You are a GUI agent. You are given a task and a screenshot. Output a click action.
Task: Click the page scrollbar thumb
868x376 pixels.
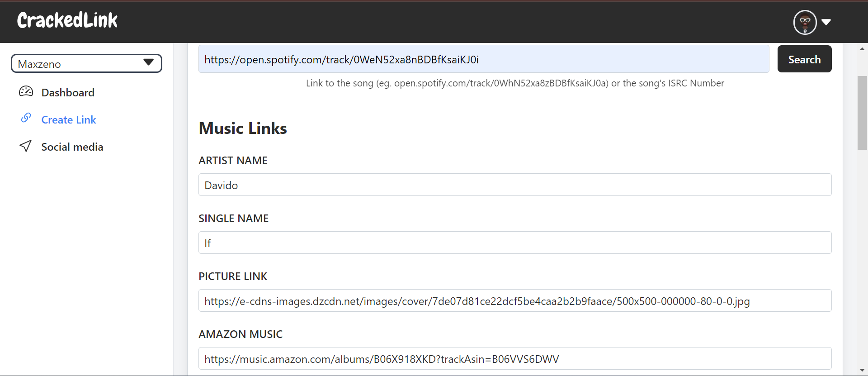point(862,113)
